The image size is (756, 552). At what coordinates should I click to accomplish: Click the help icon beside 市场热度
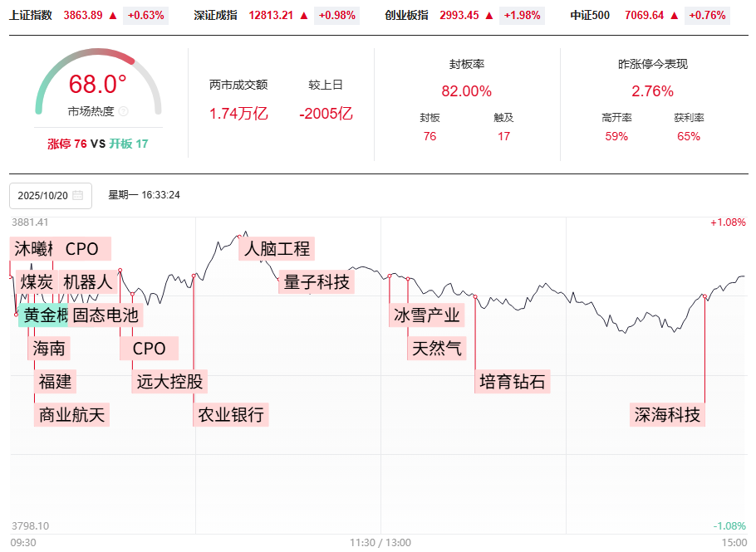[x=124, y=111]
